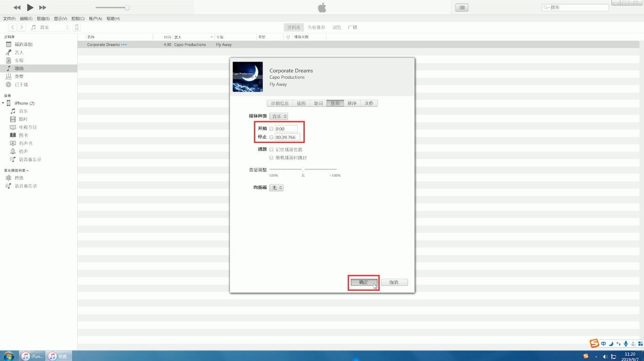Screen dimensions: 644x361
Task: Click the 开始 time input field
Action: point(286,129)
